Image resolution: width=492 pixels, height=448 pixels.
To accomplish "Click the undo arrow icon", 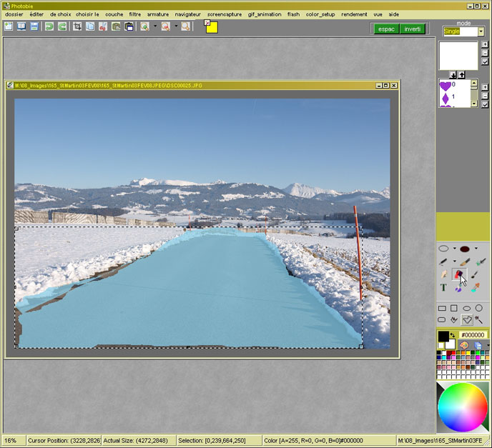I will click(x=49, y=26).
